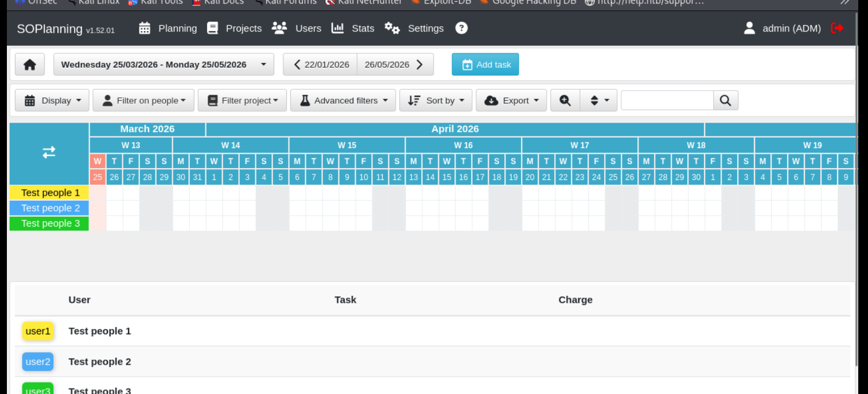868x394 pixels.
Task: Click the Add task button
Action: tap(485, 65)
